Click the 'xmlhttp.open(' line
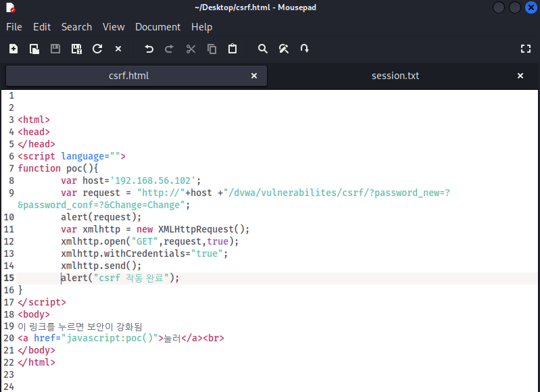540x392 pixels. pyautogui.click(x=150, y=241)
